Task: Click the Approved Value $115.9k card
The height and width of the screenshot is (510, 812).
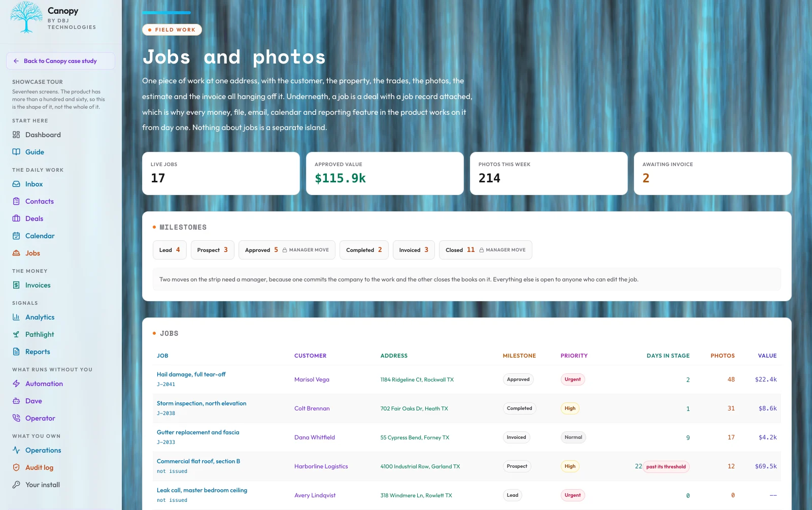Action: point(385,173)
